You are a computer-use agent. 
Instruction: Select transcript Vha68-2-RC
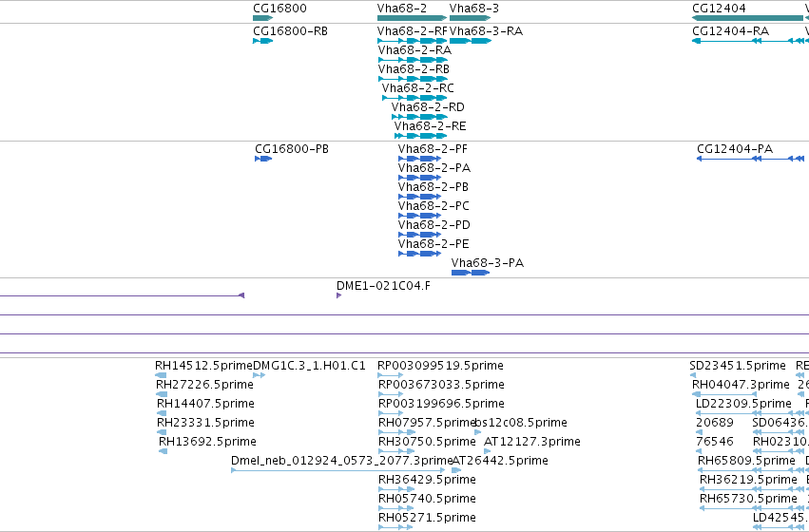418,88
